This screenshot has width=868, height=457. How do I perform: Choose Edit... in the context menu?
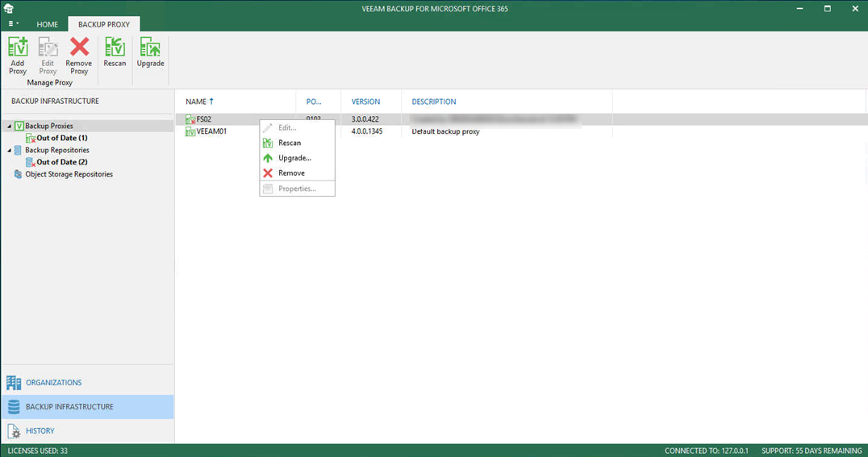coord(298,128)
